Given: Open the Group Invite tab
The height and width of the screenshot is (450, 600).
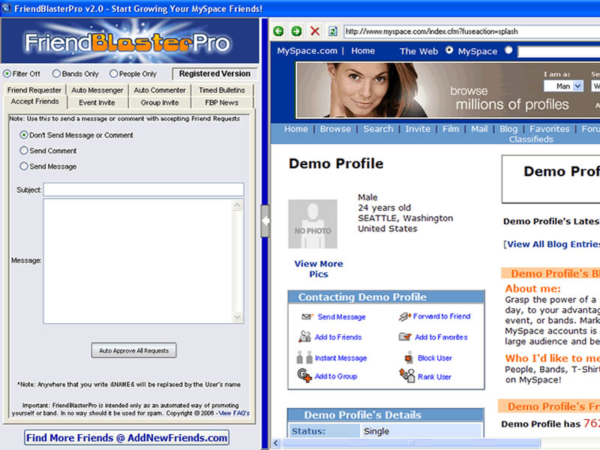Looking at the screenshot, I should [160, 103].
